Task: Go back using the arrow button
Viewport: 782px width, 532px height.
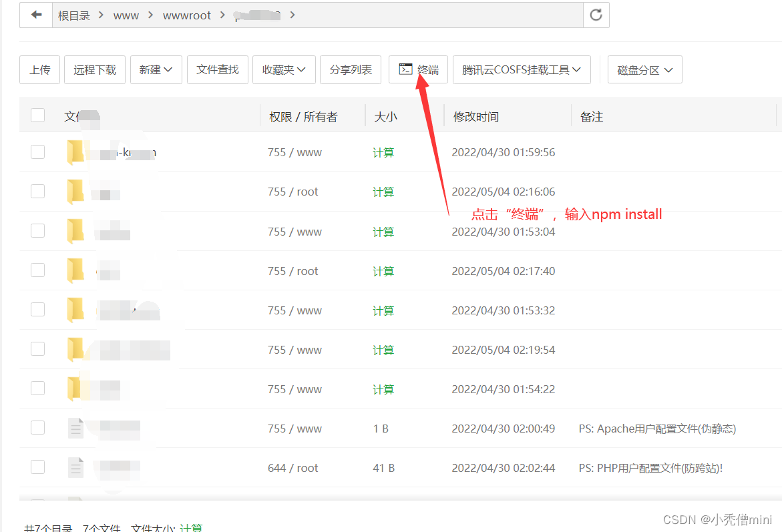Action: [37, 15]
